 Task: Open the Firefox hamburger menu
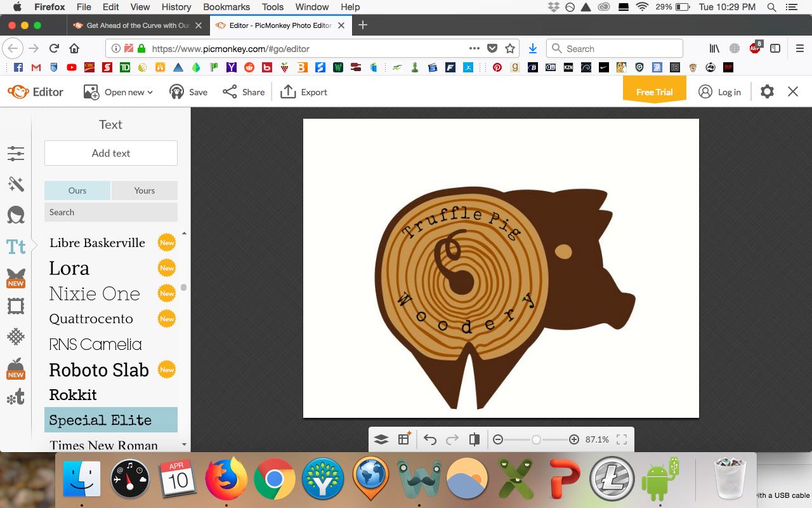pyautogui.click(x=800, y=48)
